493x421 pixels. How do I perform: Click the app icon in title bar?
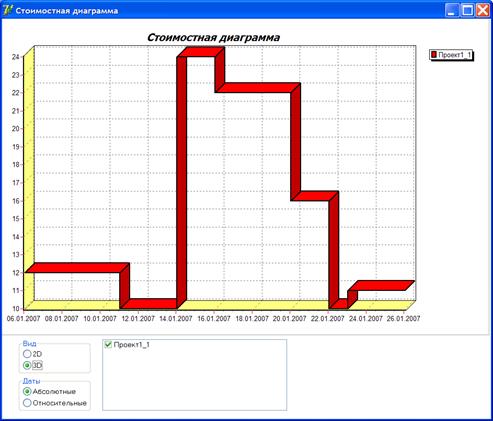click(7, 10)
